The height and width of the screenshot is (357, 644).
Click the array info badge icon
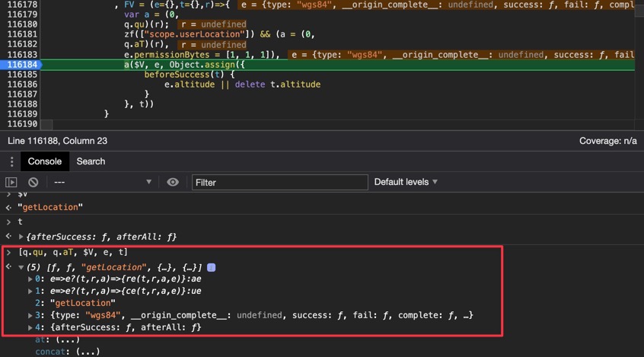pos(211,267)
